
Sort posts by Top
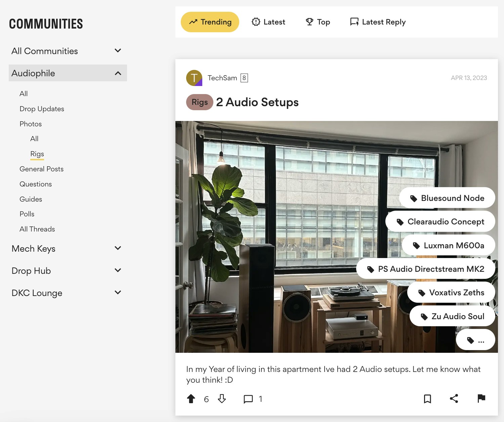[318, 22]
